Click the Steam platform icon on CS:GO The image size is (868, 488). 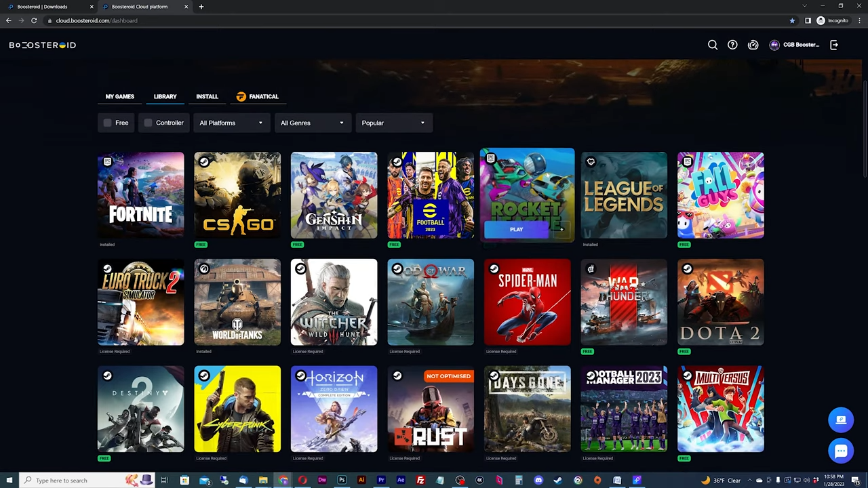click(204, 162)
